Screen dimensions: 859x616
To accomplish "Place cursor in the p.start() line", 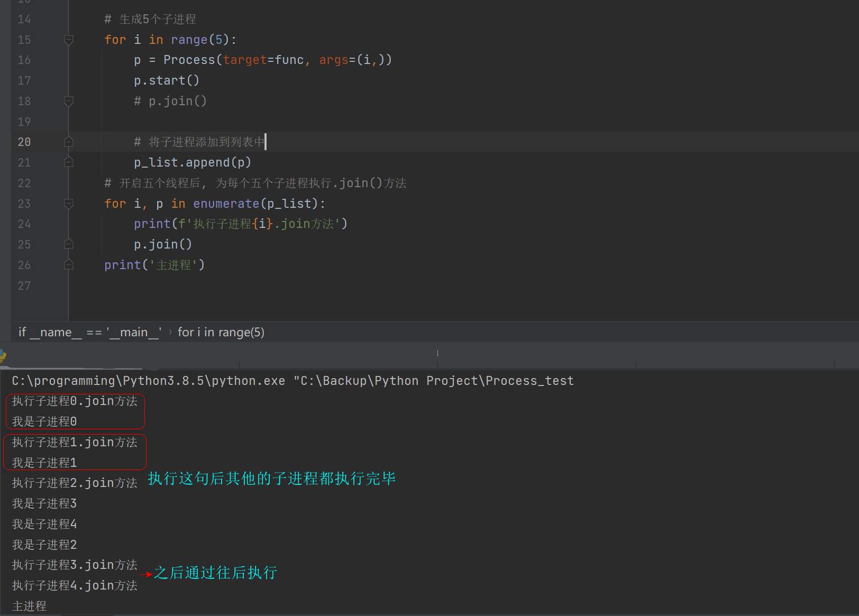I will point(167,80).
